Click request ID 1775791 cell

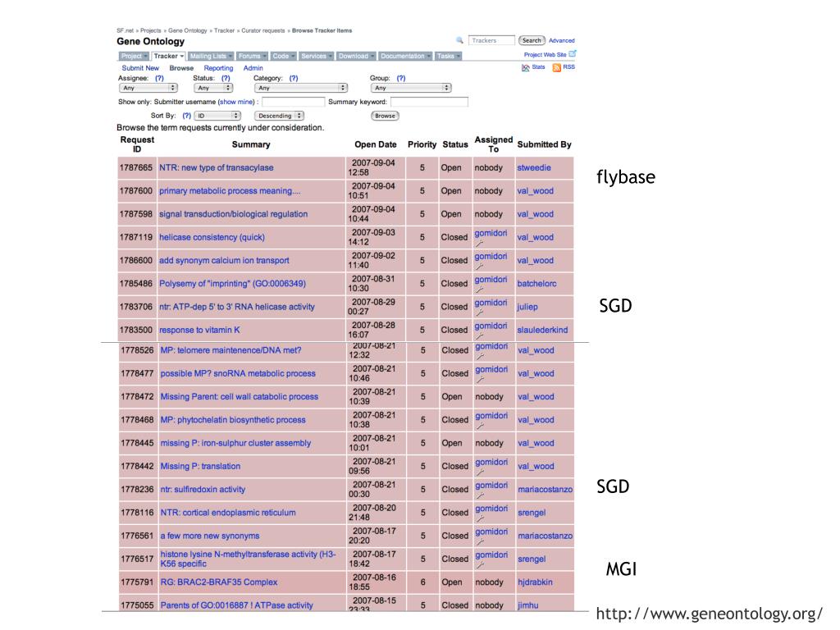click(x=137, y=582)
